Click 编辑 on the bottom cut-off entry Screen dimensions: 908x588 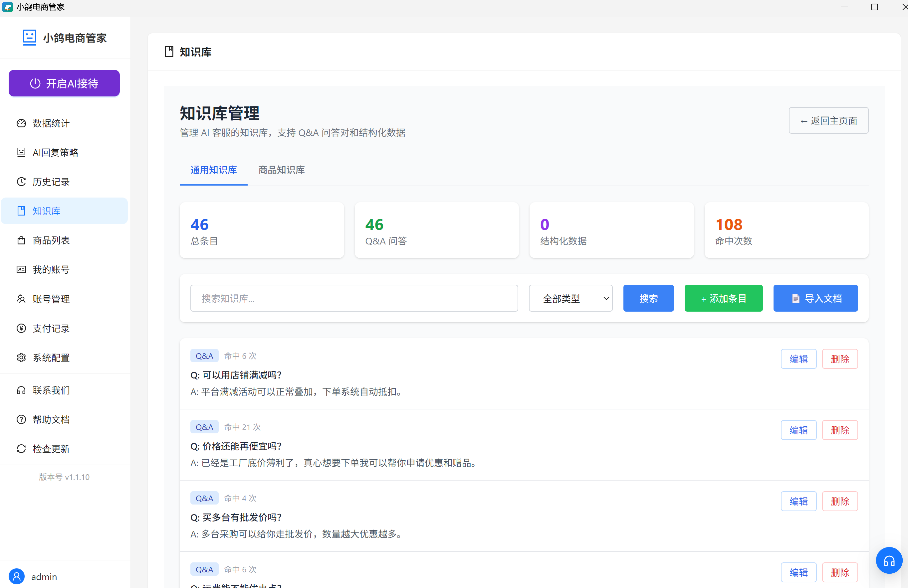pos(798,572)
